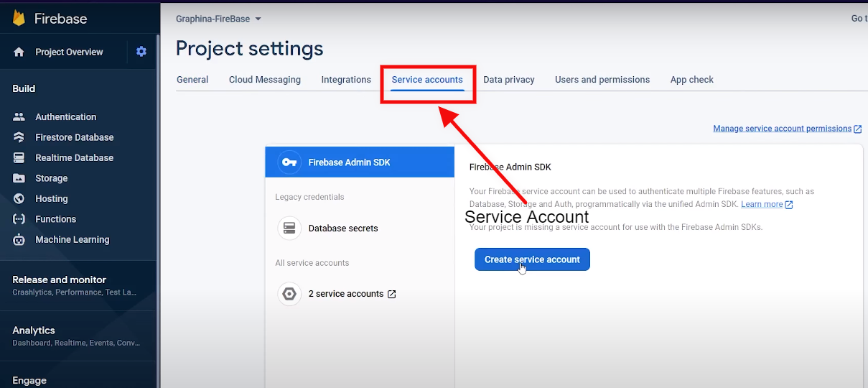Go to Users and permissions tab
This screenshot has width=868, height=388.
tap(602, 80)
